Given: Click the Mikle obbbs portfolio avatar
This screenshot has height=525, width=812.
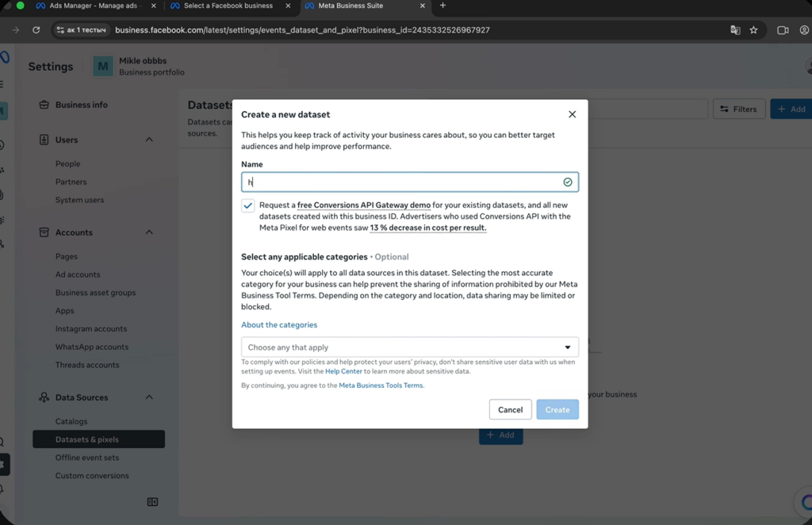Looking at the screenshot, I should tap(103, 67).
